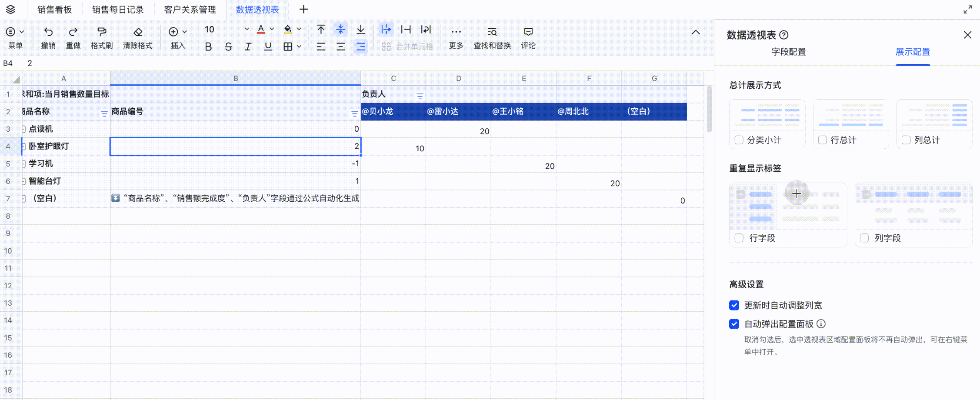
Task: Select the 数据透视表 sheet tab
Action: tap(257, 10)
